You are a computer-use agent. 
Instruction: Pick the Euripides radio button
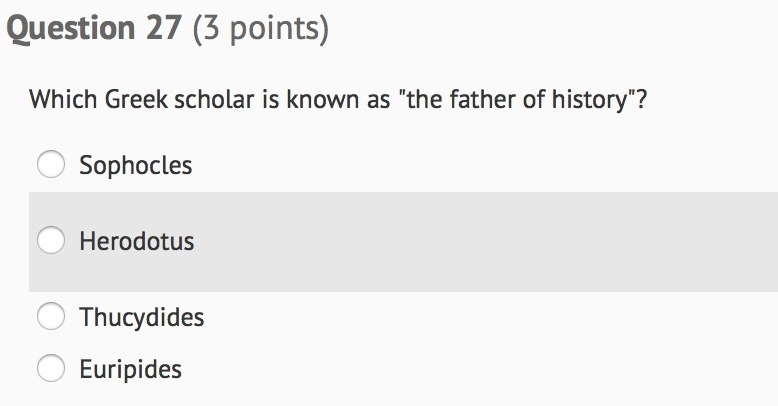(51, 368)
